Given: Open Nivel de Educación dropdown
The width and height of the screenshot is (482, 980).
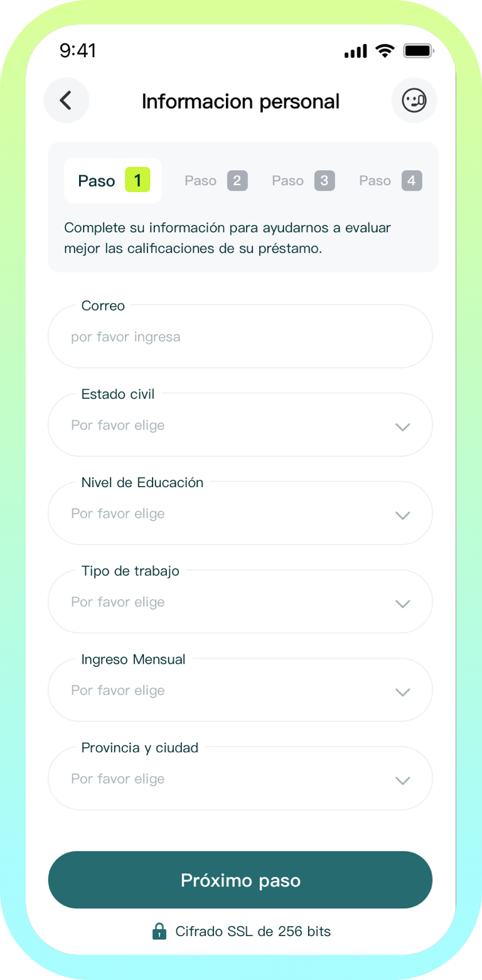Looking at the screenshot, I should [x=240, y=513].
